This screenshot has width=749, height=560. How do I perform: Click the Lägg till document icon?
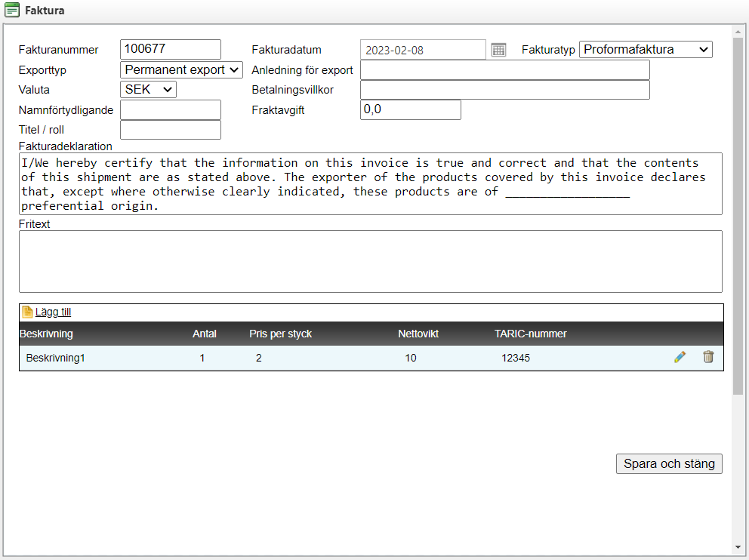28,312
